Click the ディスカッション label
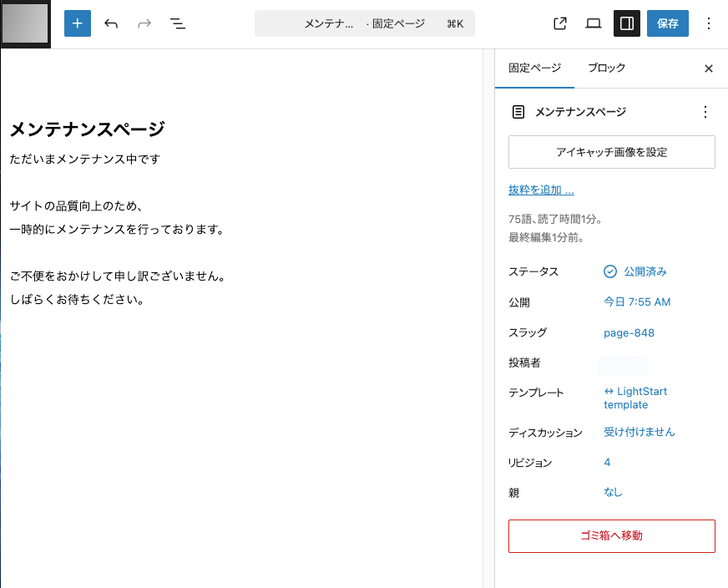728x588 pixels. tap(545, 433)
